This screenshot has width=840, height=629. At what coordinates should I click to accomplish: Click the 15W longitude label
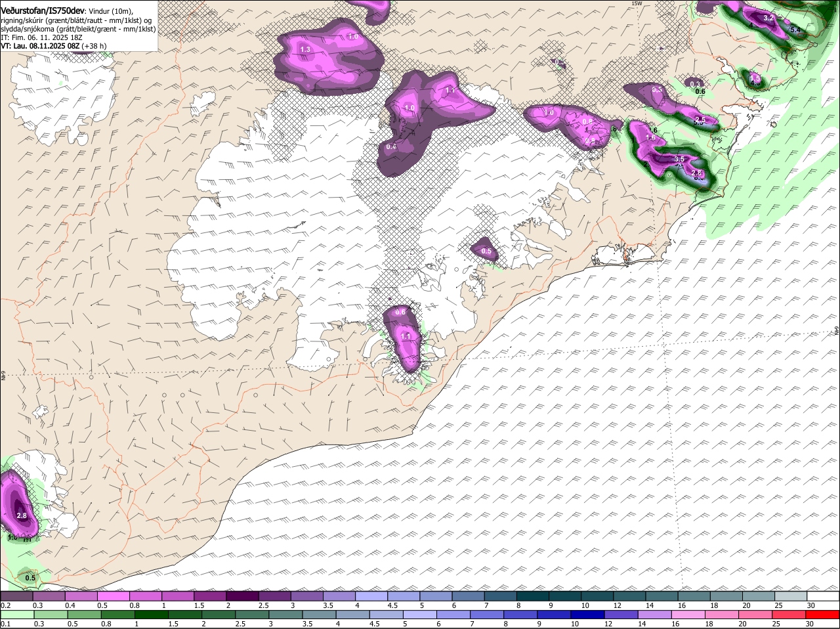[x=636, y=3]
